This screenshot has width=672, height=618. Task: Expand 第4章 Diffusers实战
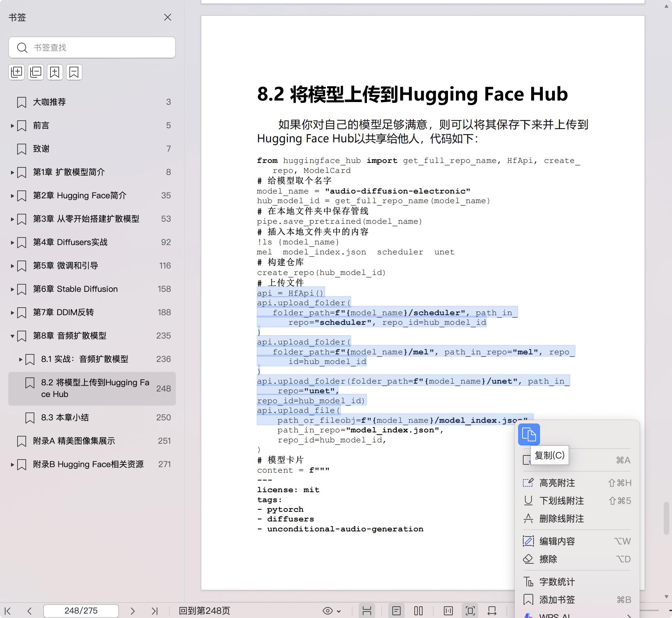12,243
